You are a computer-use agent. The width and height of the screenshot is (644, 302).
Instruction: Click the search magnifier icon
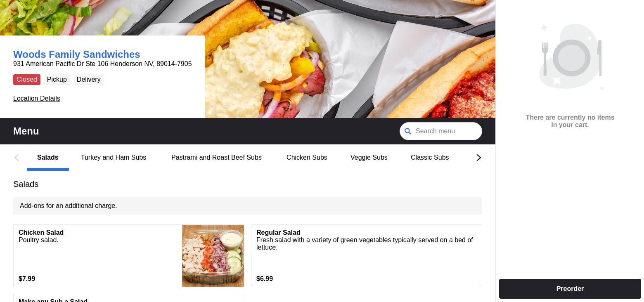point(408,131)
